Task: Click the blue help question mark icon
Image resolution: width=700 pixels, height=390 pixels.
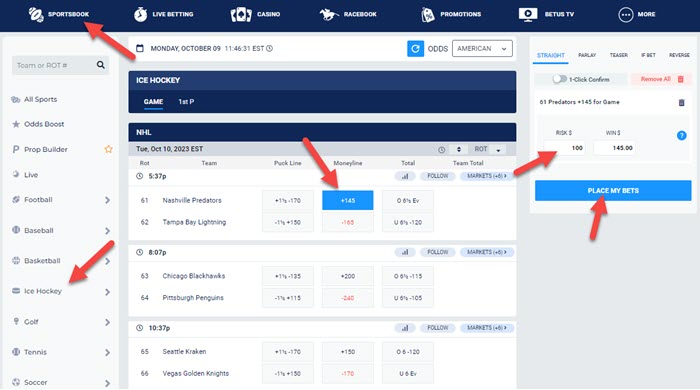Action: point(681,136)
